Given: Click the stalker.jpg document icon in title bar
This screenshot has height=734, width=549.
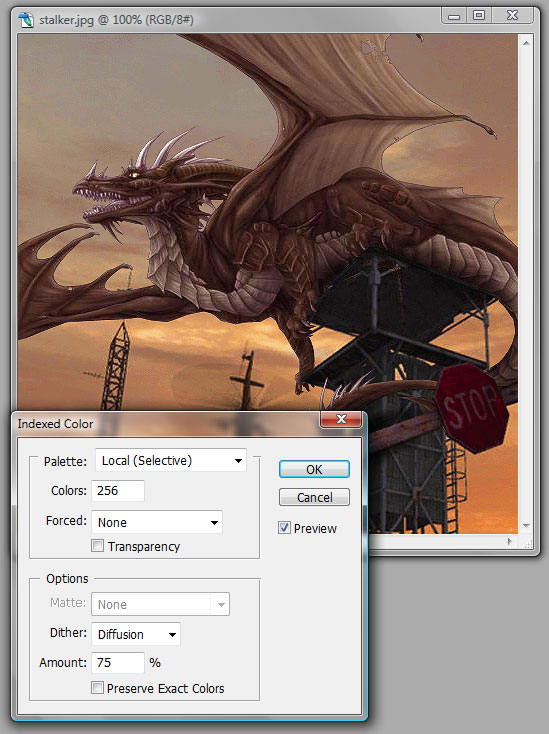Looking at the screenshot, I should (x=26, y=20).
